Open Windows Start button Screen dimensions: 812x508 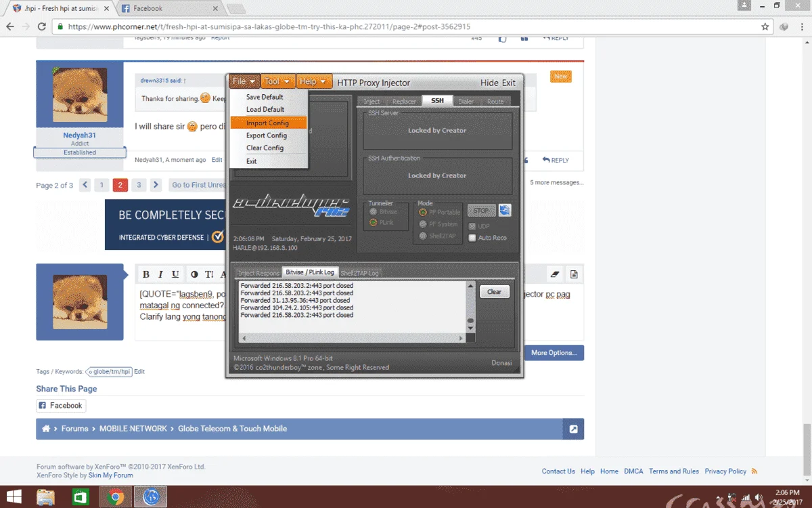(x=14, y=497)
